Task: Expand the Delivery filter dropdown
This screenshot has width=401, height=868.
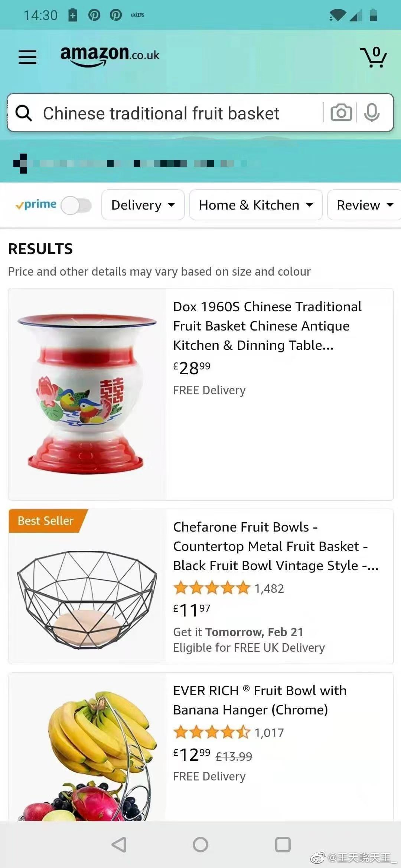Action: 143,205
